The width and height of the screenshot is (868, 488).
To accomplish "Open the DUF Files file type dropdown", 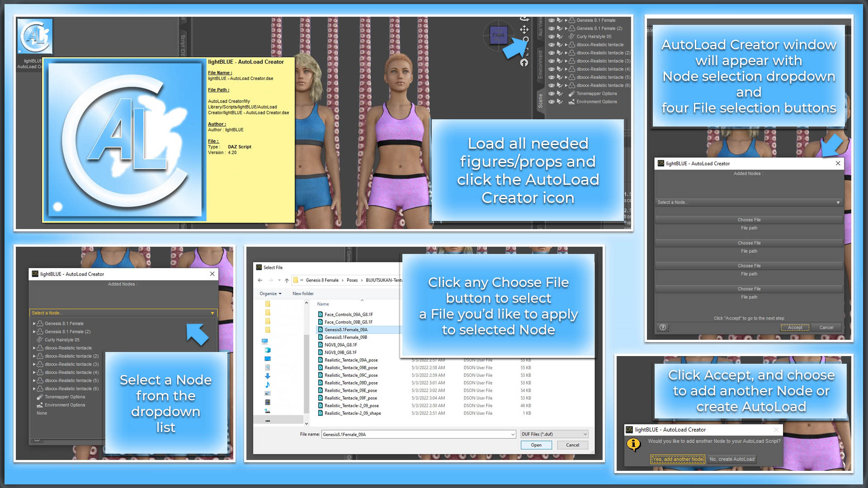I will click(554, 434).
